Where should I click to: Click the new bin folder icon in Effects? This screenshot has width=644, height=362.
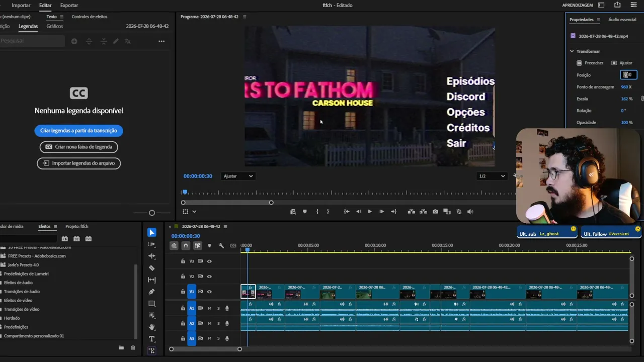click(x=121, y=347)
